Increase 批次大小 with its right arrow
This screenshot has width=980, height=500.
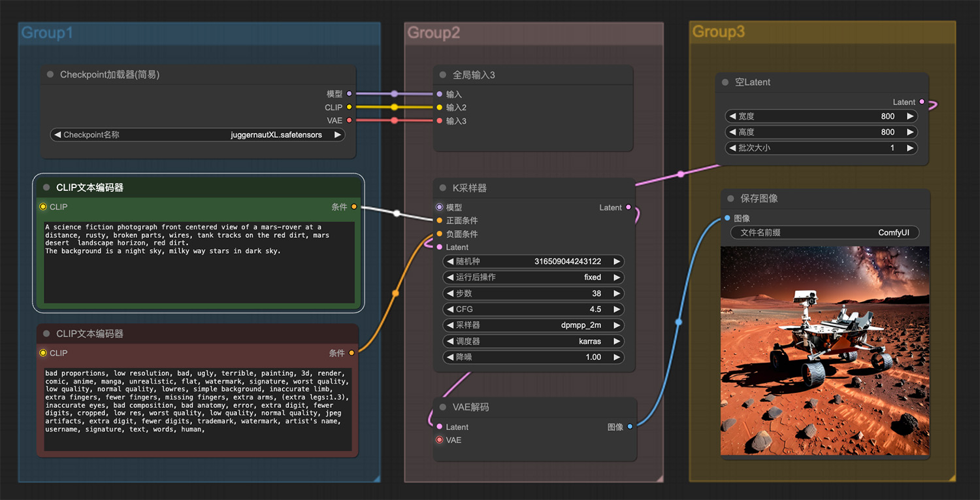[x=910, y=148]
